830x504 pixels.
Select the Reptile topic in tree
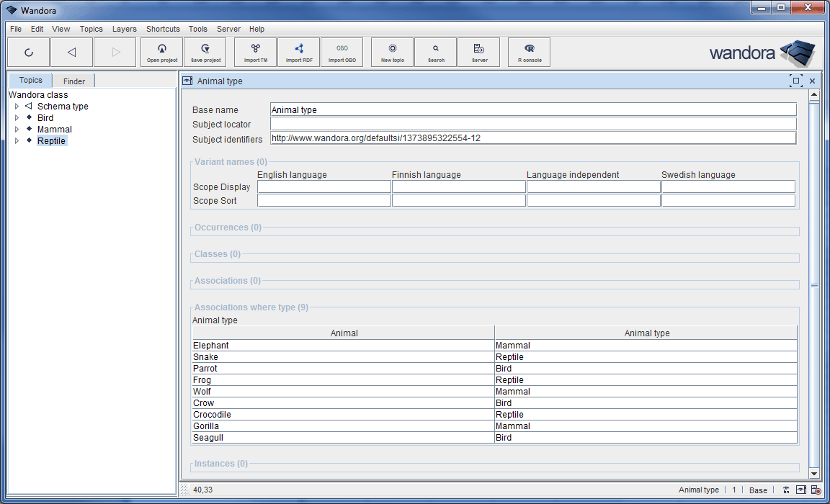51,141
